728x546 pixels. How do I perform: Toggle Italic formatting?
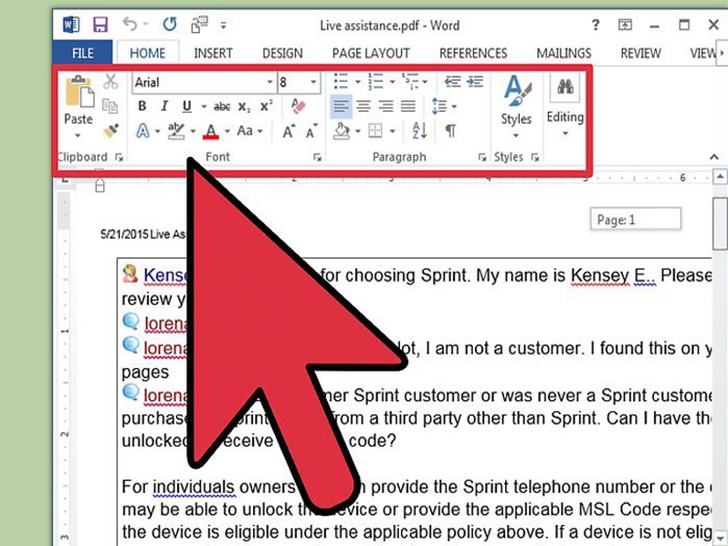point(164,106)
